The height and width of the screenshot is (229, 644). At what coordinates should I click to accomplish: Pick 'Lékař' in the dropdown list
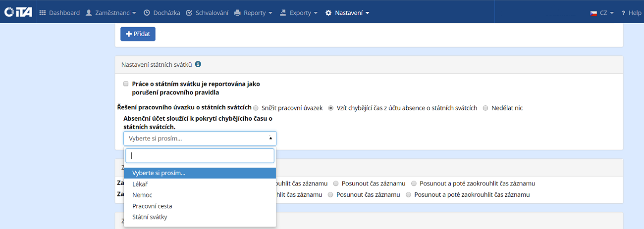140,184
